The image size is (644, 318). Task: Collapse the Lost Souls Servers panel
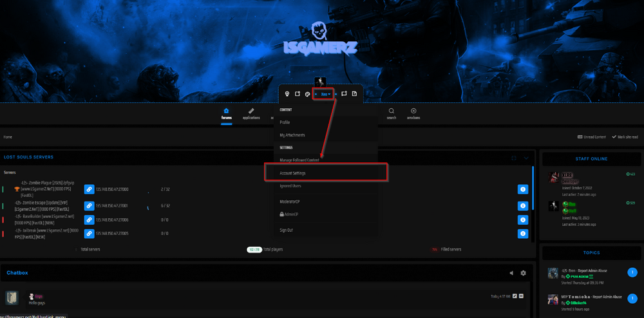coord(526,158)
